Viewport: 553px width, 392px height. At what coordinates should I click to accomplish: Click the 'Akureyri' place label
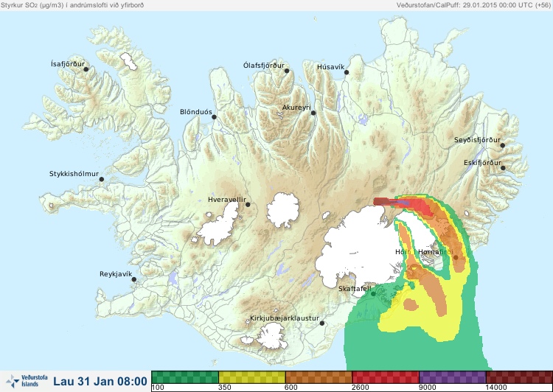[296, 108]
